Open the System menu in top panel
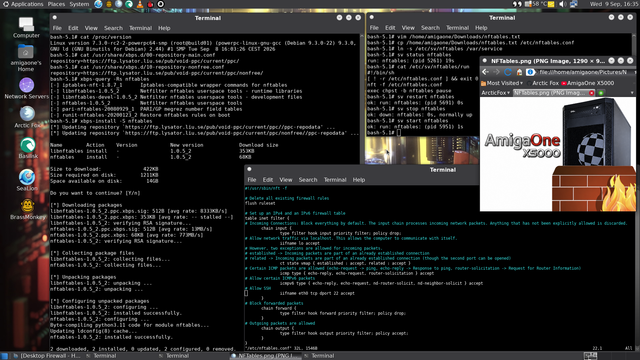Screen dimensions: 640x360 coord(79,4)
